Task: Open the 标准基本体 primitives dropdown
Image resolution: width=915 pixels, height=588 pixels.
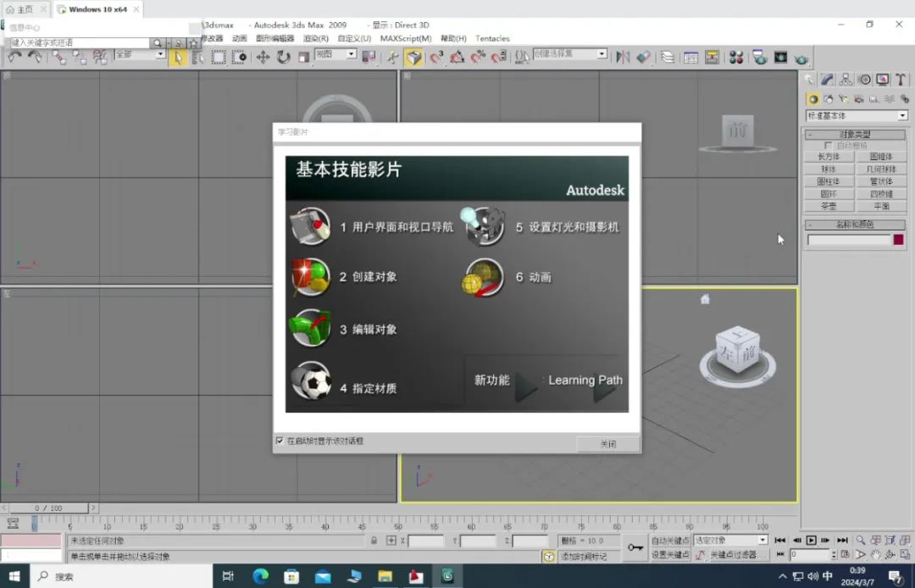Action: [857, 115]
